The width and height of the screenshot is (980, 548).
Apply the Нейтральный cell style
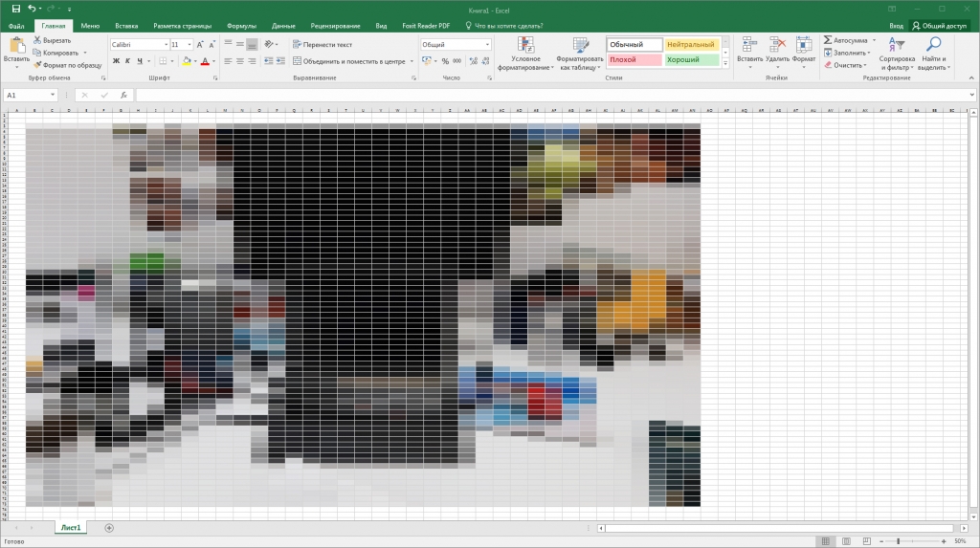click(691, 44)
